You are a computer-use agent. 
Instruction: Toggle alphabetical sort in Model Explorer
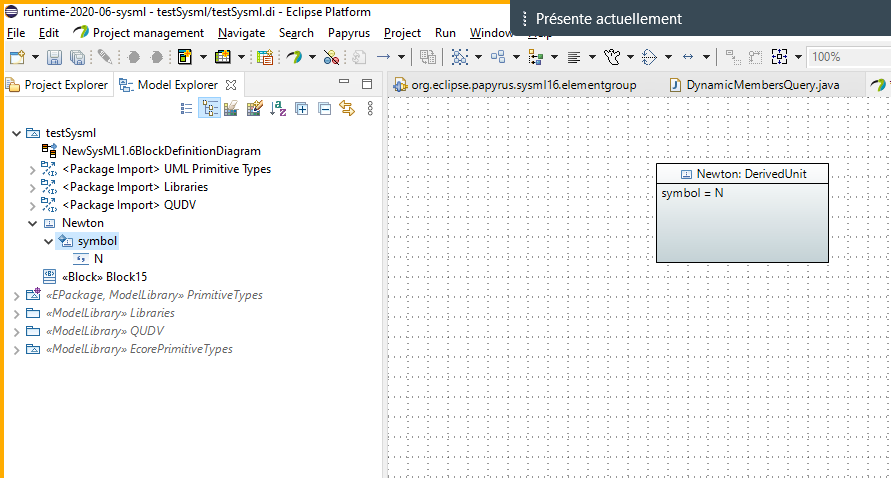pyautogui.click(x=278, y=108)
